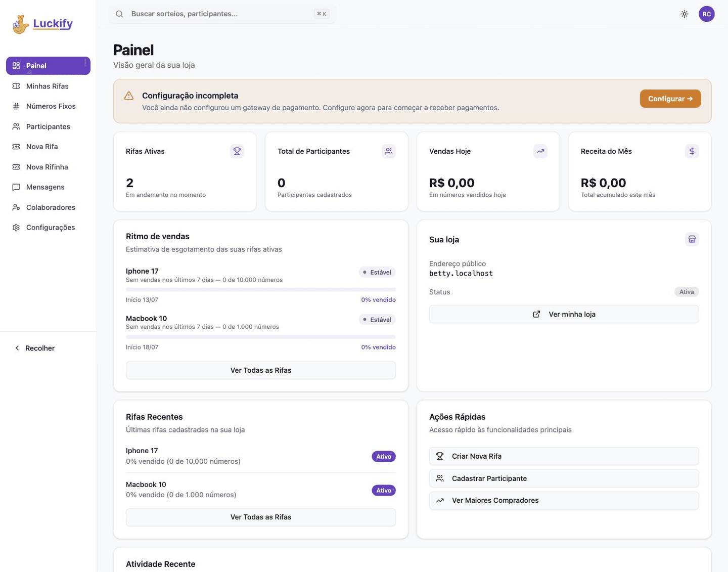
Task: Click the people icon in Cadastrar Participante
Action: pos(440,478)
